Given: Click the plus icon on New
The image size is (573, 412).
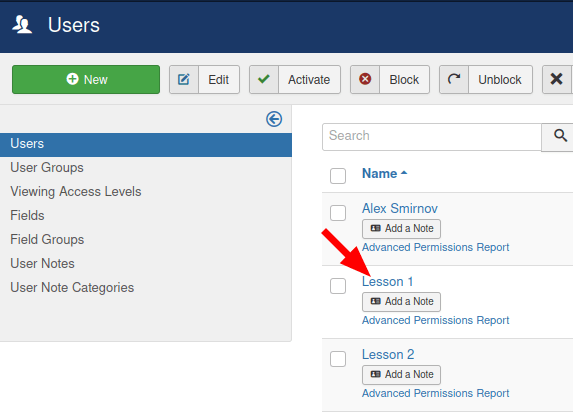Looking at the screenshot, I should [72, 79].
